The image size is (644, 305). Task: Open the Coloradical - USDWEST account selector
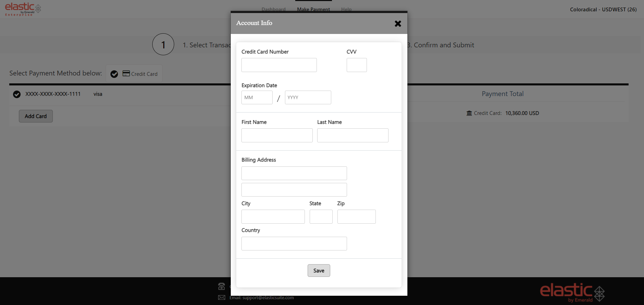[603, 10]
